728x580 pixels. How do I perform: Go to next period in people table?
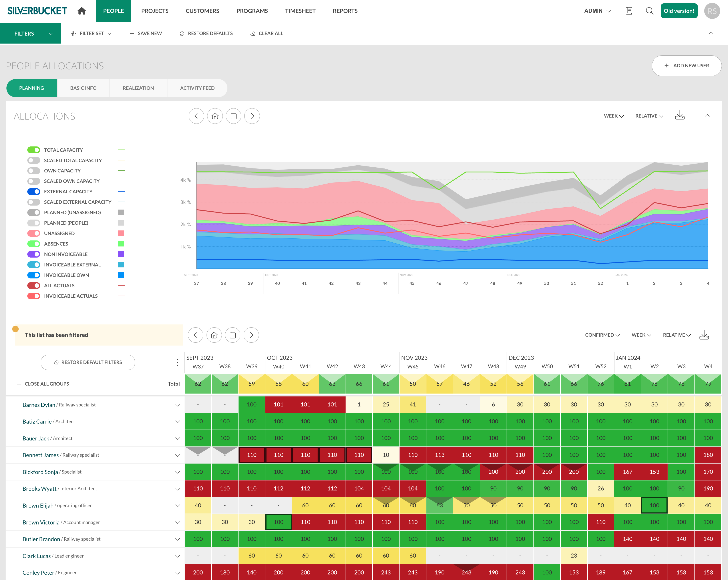click(x=251, y=335)
